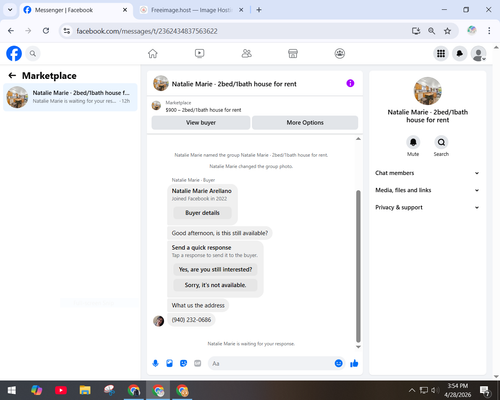Open a new browser tab

click(259, 10)
